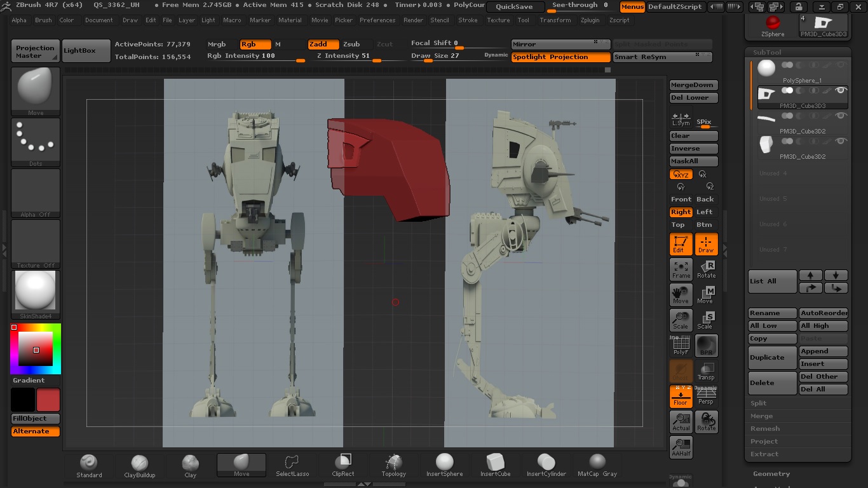
Task: Turn on PolyF polyframe display
Action: [681, 346]
